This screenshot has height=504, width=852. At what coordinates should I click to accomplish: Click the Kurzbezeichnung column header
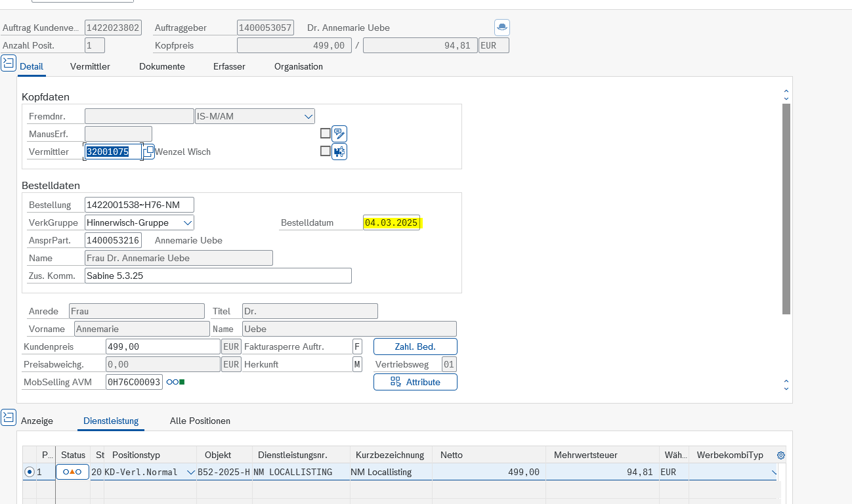pyautogui.click(x=391, y=455)
